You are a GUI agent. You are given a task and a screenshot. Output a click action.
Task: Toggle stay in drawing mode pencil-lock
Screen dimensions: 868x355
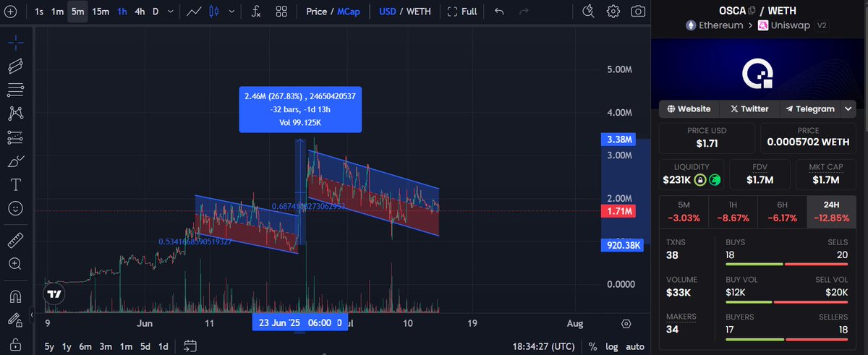(15, 319)
